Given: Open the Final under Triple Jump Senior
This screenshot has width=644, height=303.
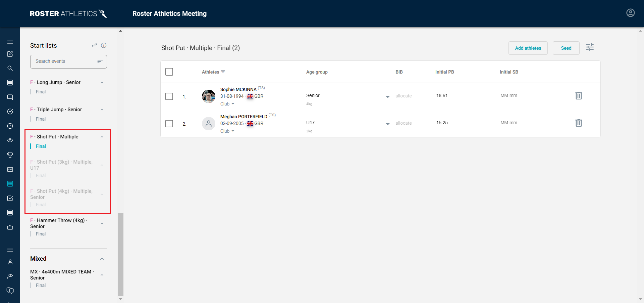Looking at the screenshot, I should point(40,119).
